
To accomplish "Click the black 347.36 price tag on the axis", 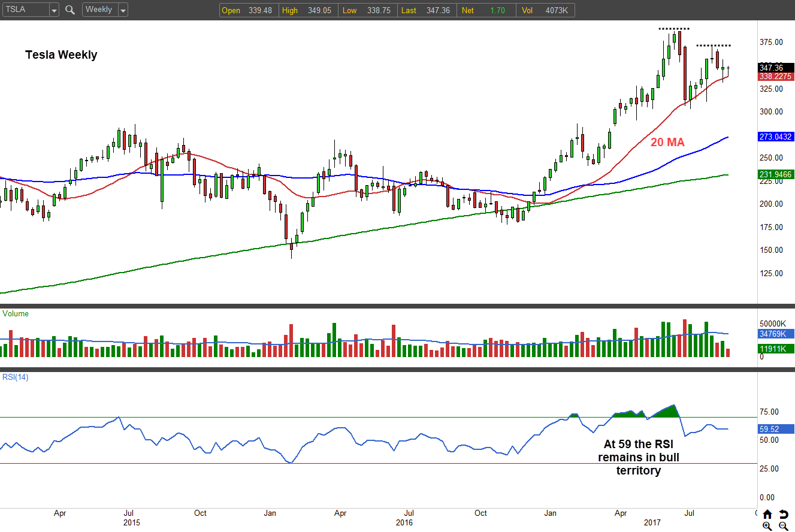I will (776, 68).
